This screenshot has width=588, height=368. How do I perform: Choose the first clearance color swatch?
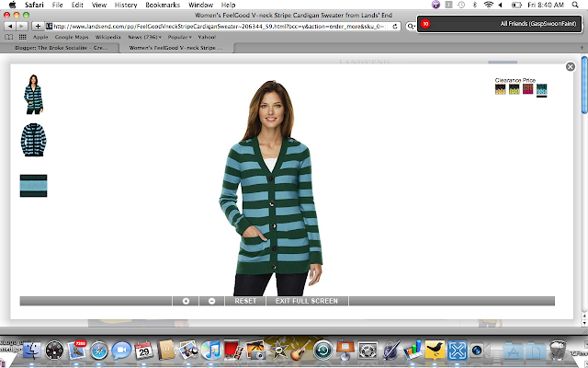[x=500, y=89]
